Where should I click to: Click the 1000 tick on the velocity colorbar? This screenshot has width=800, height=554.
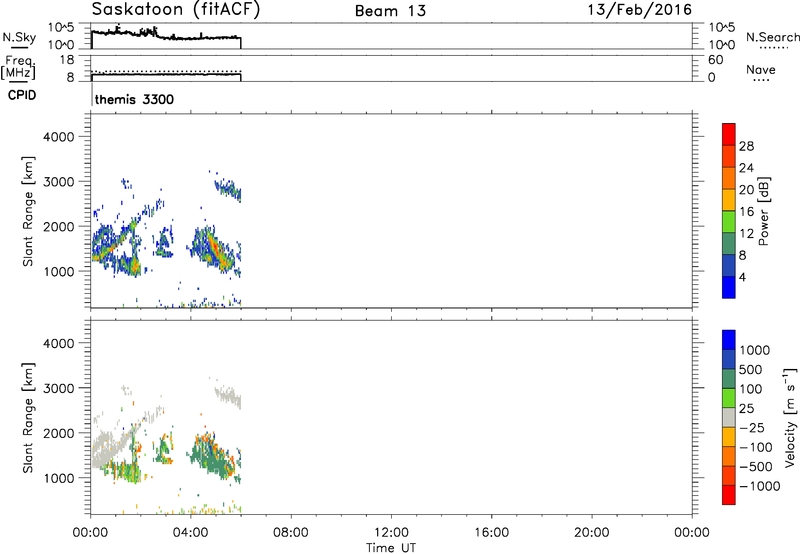point(755,350)
